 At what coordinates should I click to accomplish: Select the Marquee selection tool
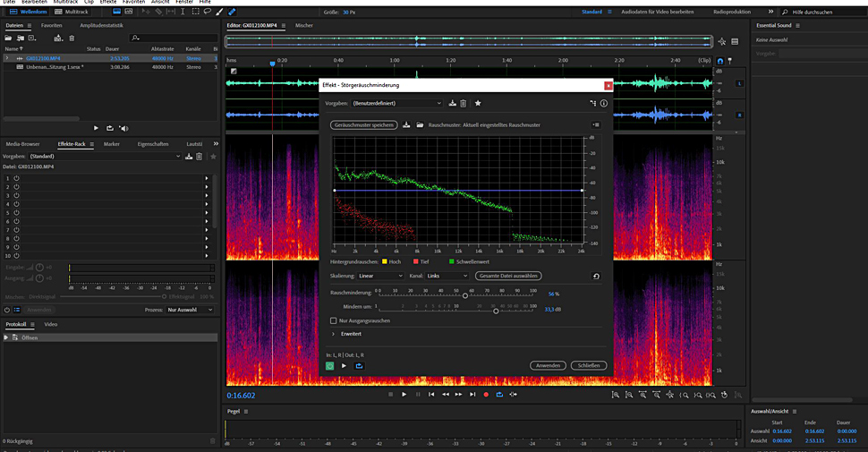point(195,12)
